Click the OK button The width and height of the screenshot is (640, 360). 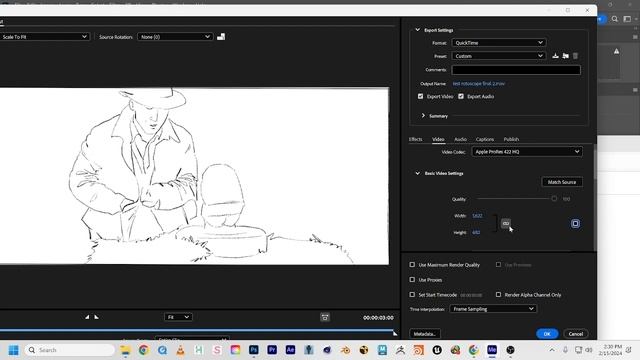[x=547, y=333]
